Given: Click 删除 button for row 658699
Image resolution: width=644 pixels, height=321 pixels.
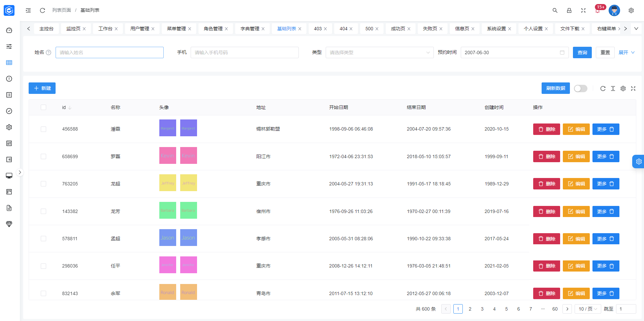Looking at the screenshot, I should click(x=547, y=156).
